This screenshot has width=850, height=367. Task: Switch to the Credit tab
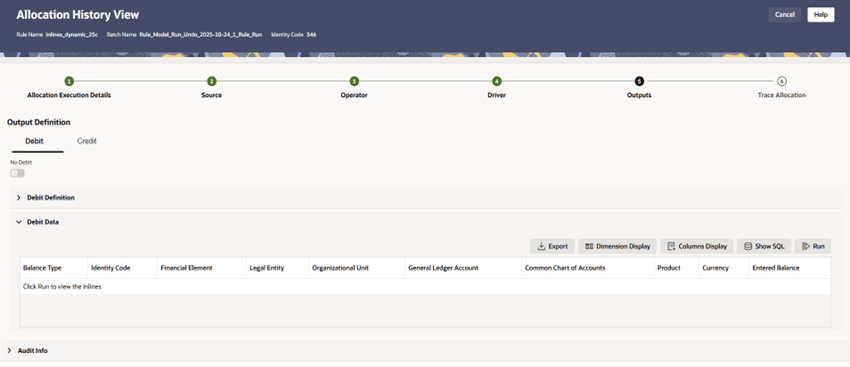(x=87, y=141)
